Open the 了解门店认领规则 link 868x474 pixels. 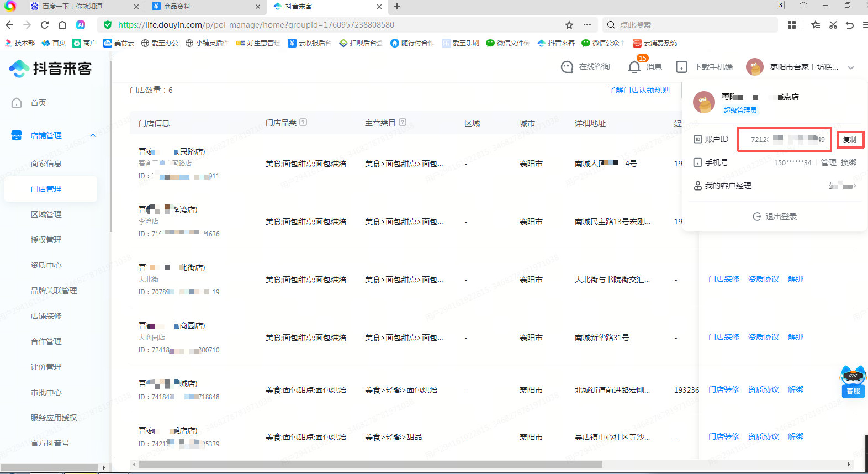click(x=638, y=90)
